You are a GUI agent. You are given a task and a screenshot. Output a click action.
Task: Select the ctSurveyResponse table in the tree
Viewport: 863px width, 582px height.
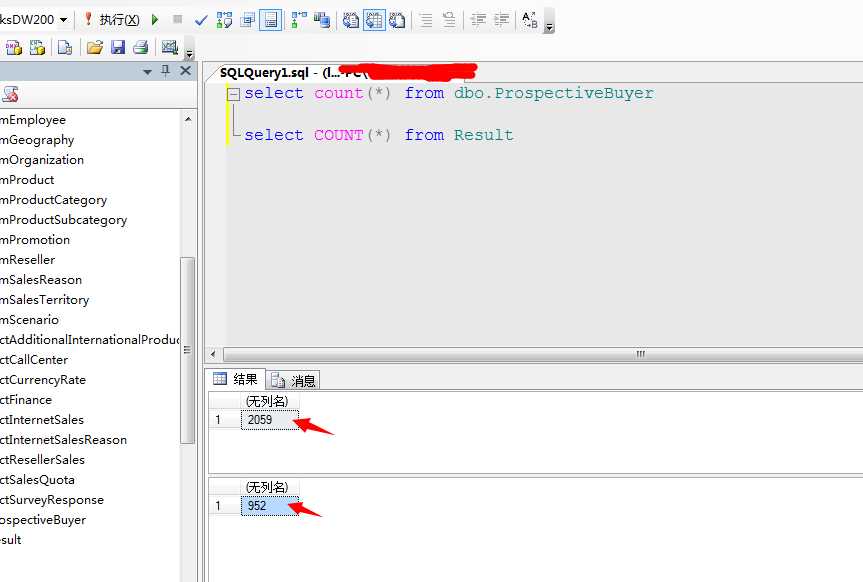52,500
